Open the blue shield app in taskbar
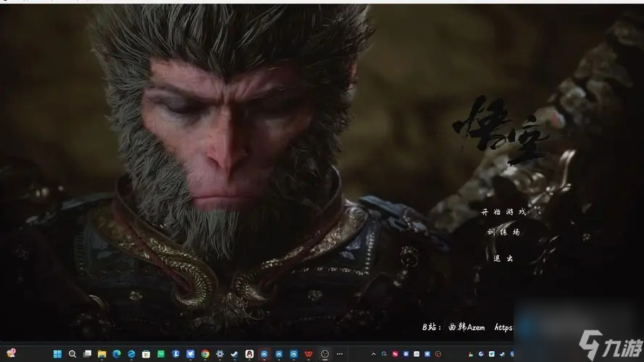The image size is (644, 362). (x=175, y=354)
